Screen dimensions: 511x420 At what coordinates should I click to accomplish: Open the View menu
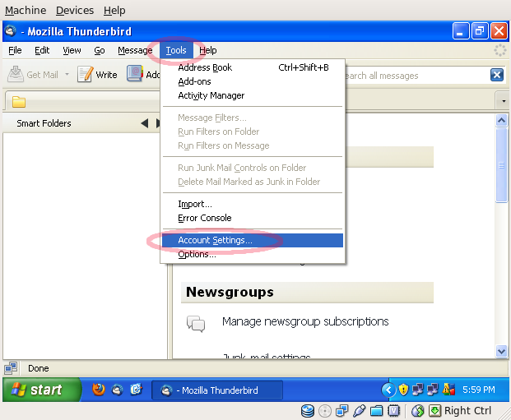tap(72, 50)
